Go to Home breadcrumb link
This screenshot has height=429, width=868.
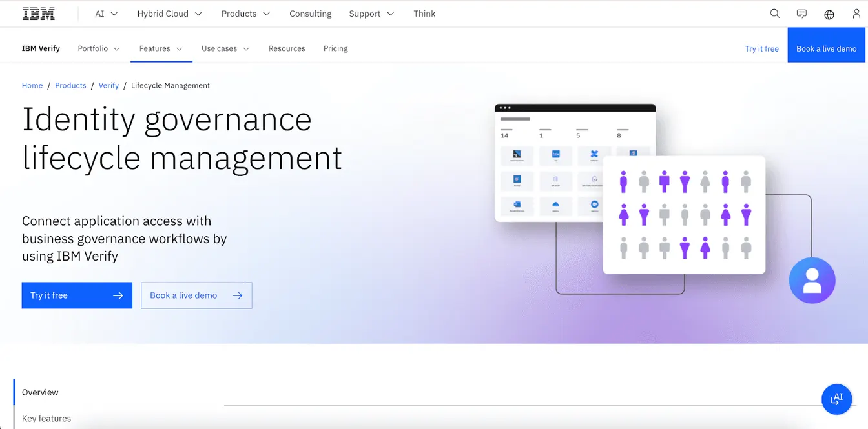point(32,85)
